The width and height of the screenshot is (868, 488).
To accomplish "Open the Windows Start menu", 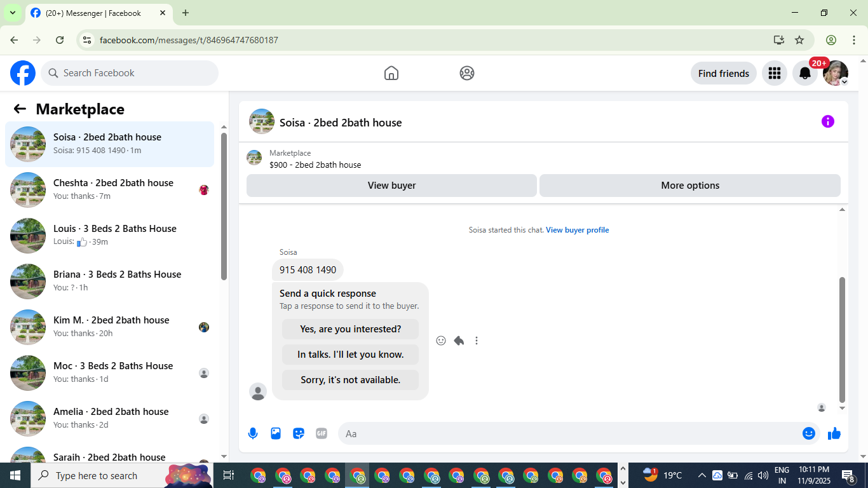I will (15, 475).
